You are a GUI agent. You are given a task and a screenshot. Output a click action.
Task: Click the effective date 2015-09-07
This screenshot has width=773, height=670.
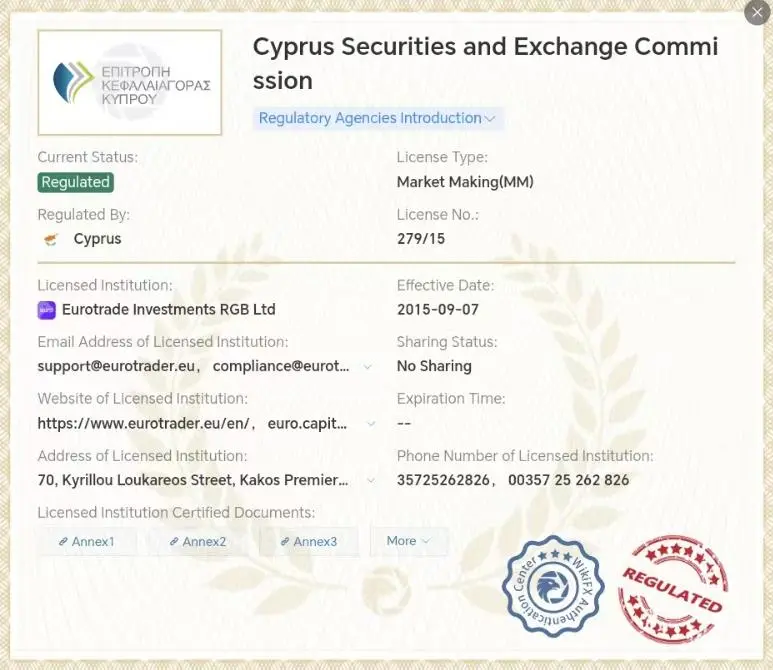pos(438,310)
